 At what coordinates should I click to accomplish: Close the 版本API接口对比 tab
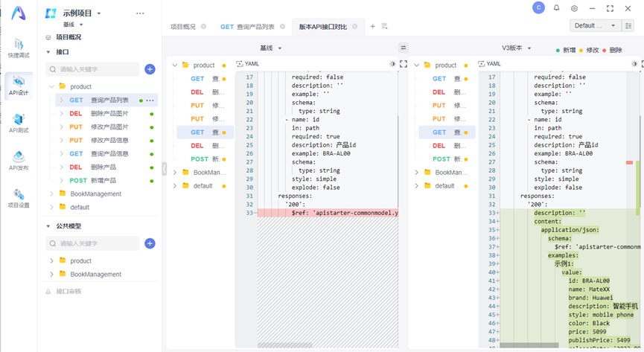tap(355, 26)
